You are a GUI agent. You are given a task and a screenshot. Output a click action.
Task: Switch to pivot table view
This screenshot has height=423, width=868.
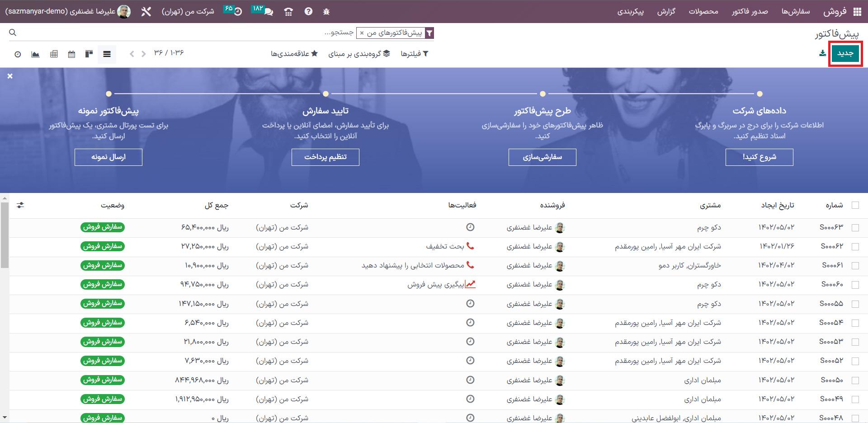(54, 54)
